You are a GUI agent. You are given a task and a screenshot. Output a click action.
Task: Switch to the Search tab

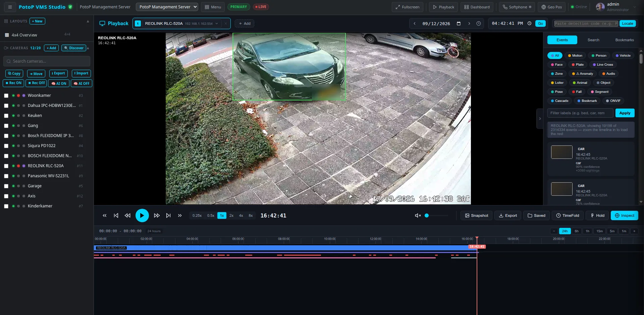pos(593,40)
